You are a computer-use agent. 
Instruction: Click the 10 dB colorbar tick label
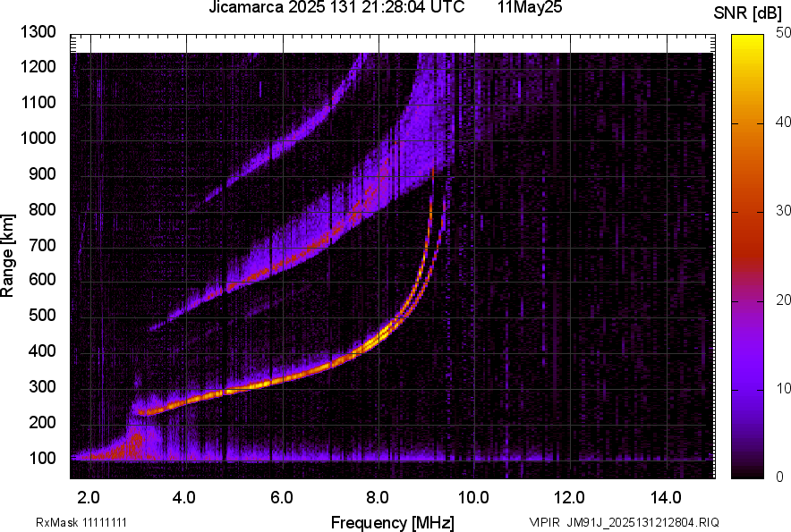(x=783, y=389)
